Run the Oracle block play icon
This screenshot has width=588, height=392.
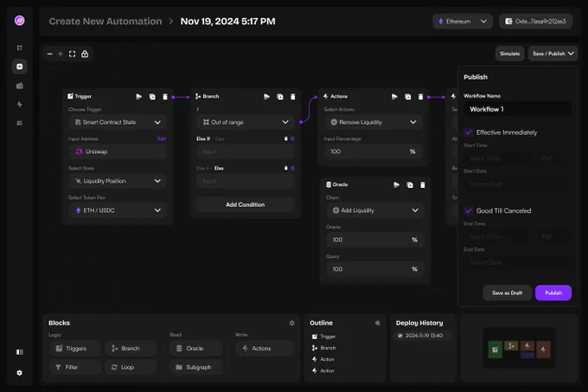tap(396, 184)
